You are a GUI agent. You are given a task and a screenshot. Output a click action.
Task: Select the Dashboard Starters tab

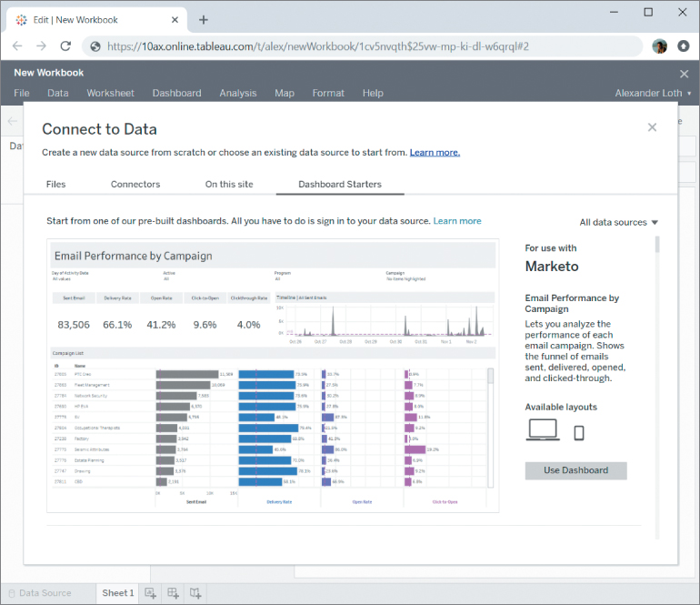(340, 184)
